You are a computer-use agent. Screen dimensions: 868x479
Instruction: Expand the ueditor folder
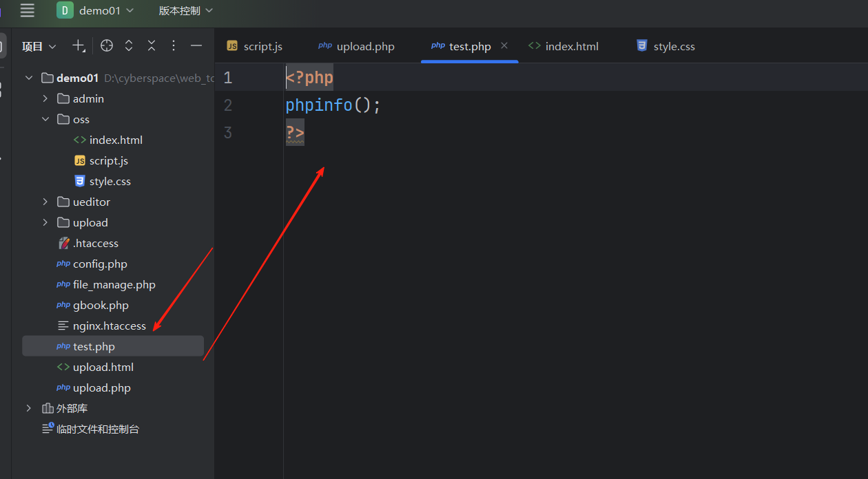point(45,202)
